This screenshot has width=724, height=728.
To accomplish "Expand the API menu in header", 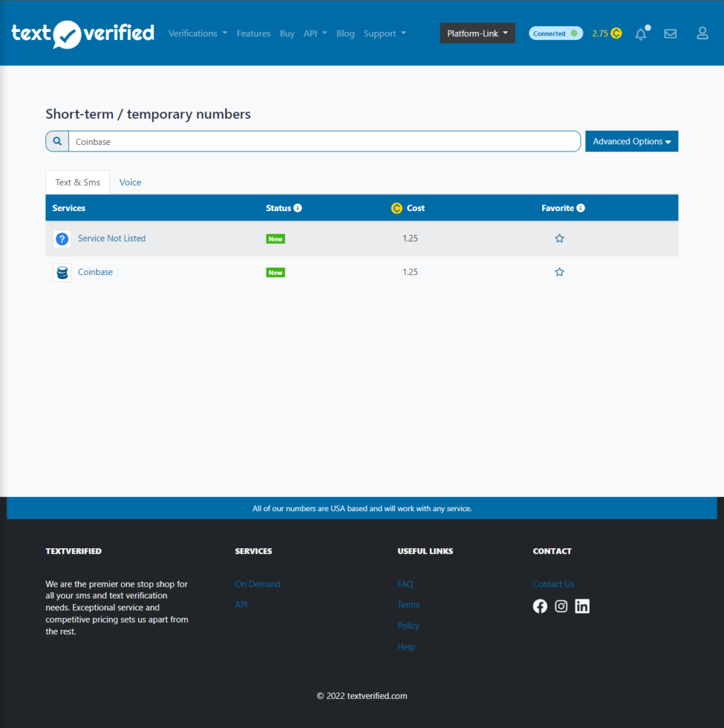I will (x=315, y=33).
